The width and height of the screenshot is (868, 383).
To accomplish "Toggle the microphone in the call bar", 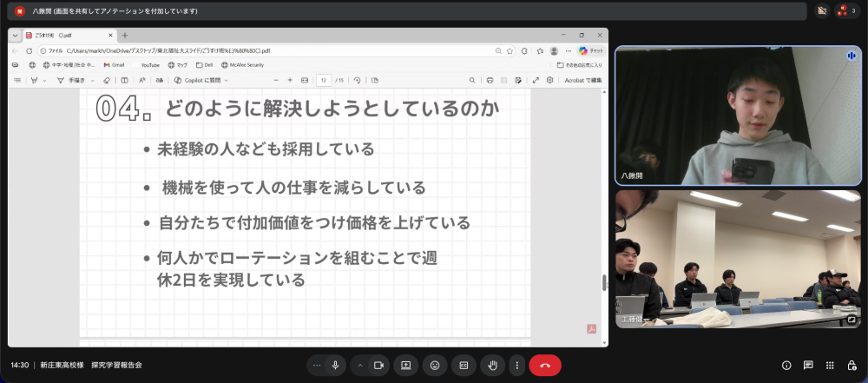I will pos(335,366).
